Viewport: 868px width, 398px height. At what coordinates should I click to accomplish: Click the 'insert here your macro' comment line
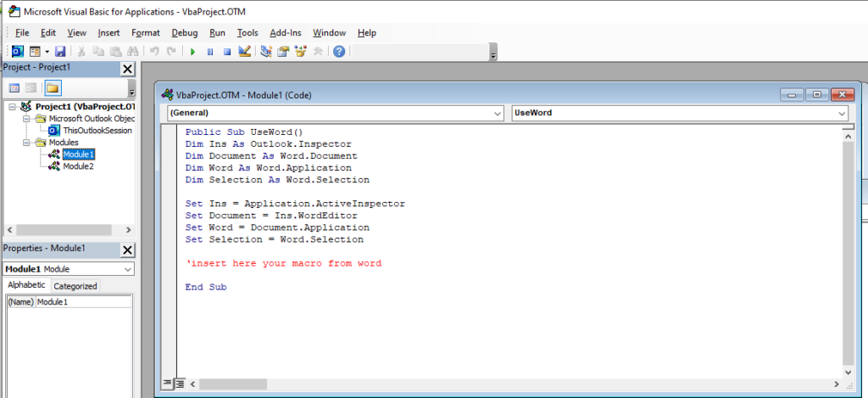coord(283,263)
